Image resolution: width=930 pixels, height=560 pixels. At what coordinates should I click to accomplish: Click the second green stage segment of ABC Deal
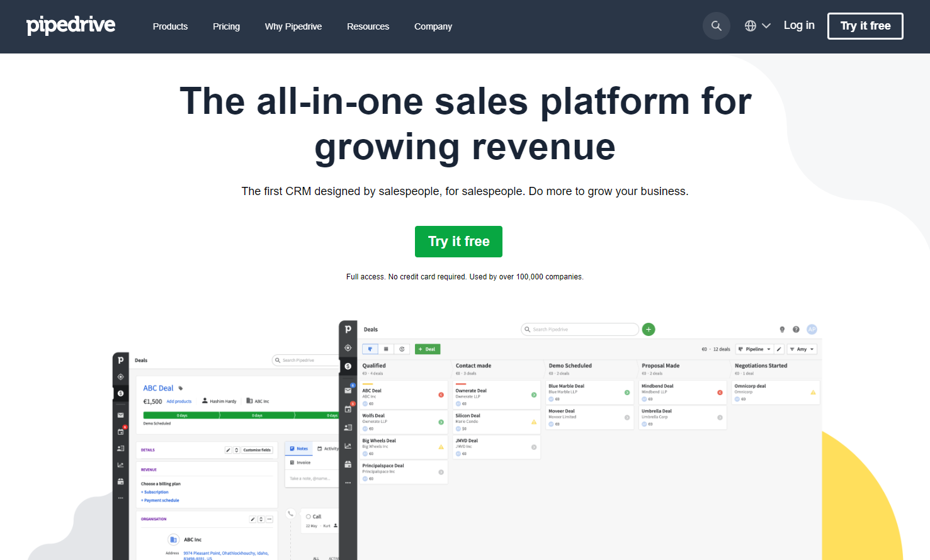click(257, 415)
